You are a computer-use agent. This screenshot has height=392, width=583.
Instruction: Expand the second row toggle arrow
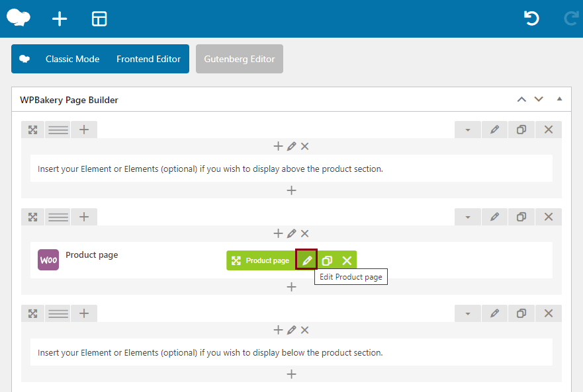tap(468, 217)
